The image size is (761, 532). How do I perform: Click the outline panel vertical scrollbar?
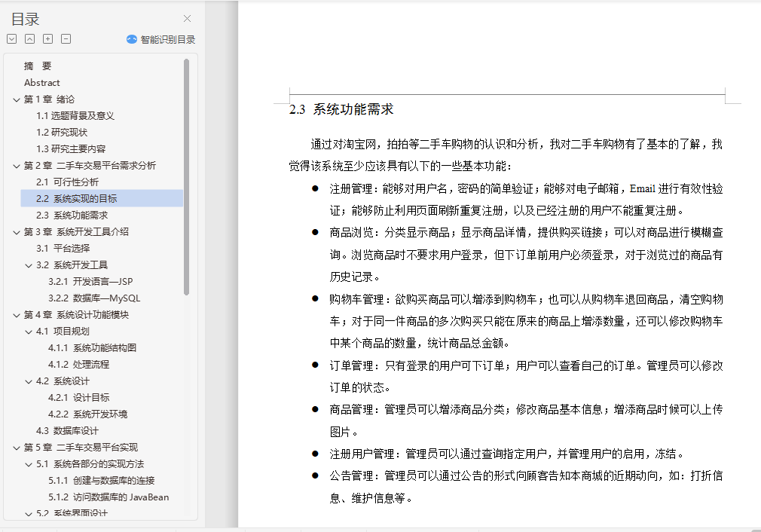coord(186,176)
